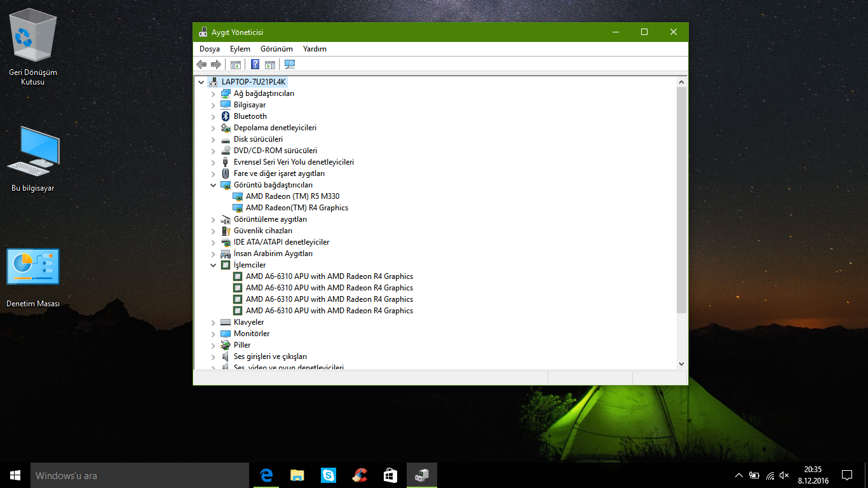
Task: Click the blue help question mark toolbar icon
Action: pos(255,64)
